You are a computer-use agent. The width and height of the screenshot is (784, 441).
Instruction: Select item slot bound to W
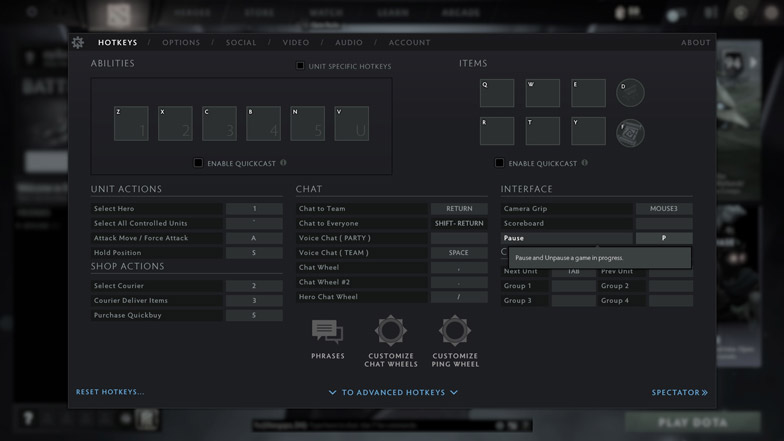tap(542, 93)
